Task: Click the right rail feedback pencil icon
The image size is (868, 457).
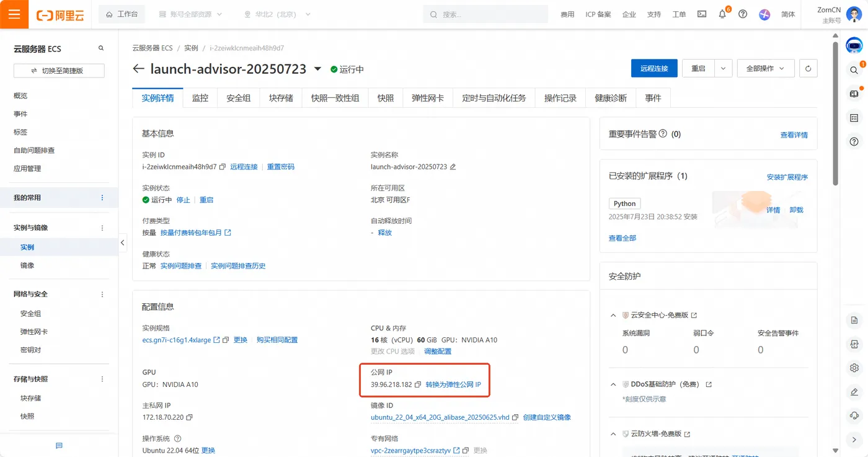Action: [x=854, y=392]
